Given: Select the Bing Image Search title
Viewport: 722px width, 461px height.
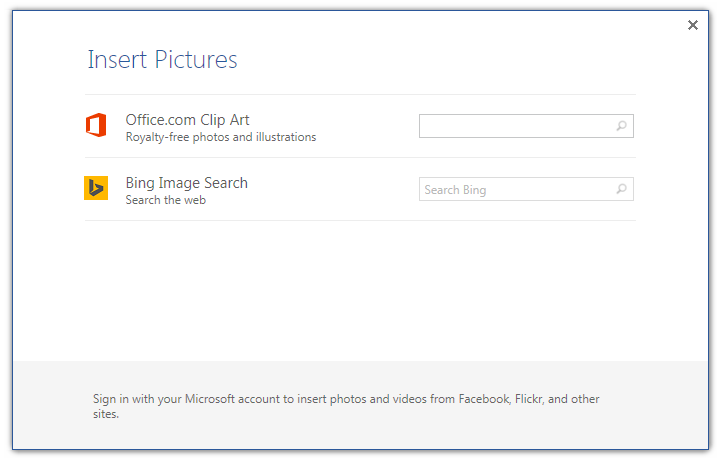Looking at the screenshot, I should pyautogui.click(x=186, y=183).
